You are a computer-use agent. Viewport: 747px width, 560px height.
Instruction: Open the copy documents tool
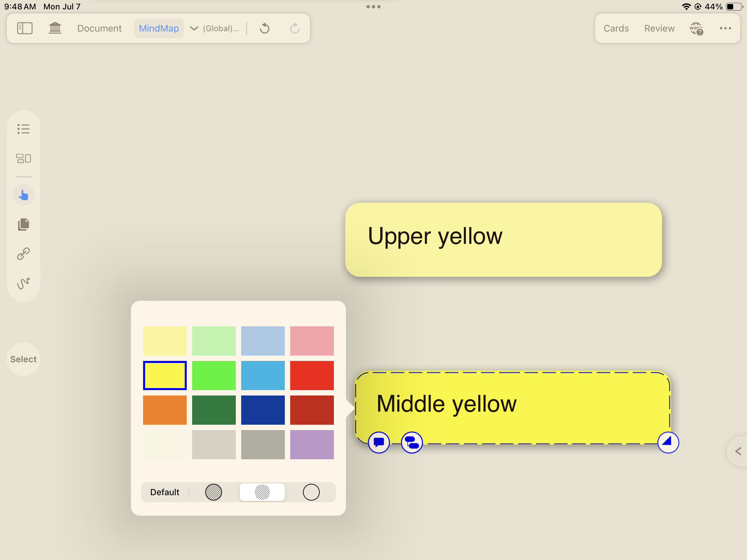pos(23,225)
